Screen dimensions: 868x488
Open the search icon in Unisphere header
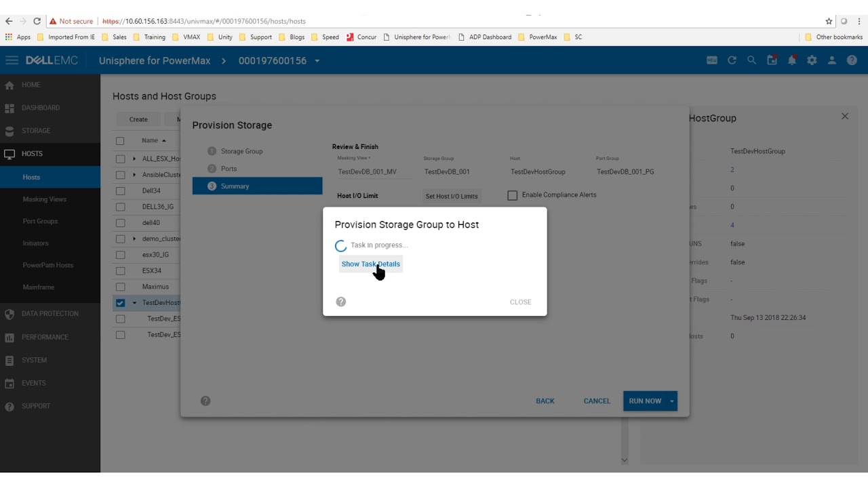pyautogui.click(x=751, y=60)
